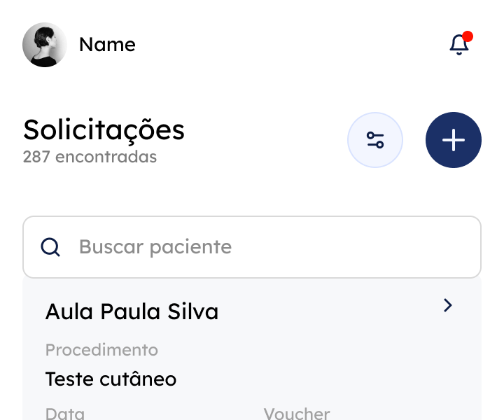The image size is (504, 420).
Task: Click the red notification badge dot
Action: pos(468,36)
